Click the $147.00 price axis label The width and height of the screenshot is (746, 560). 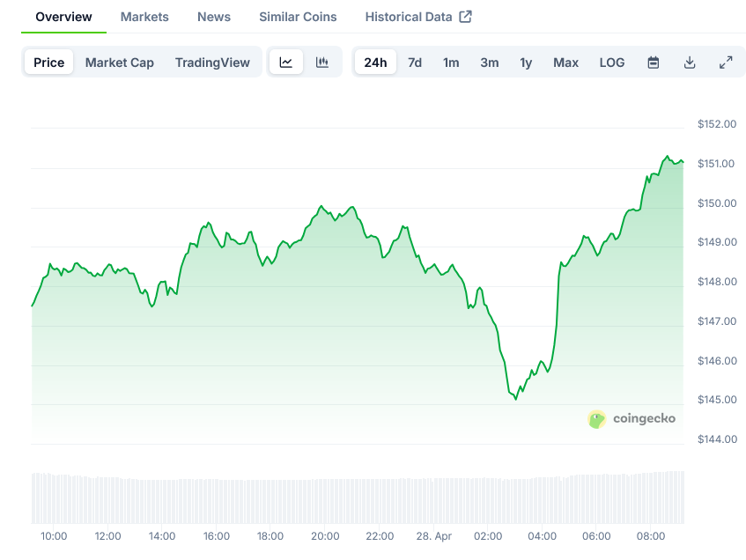click(x=717, y=321)
